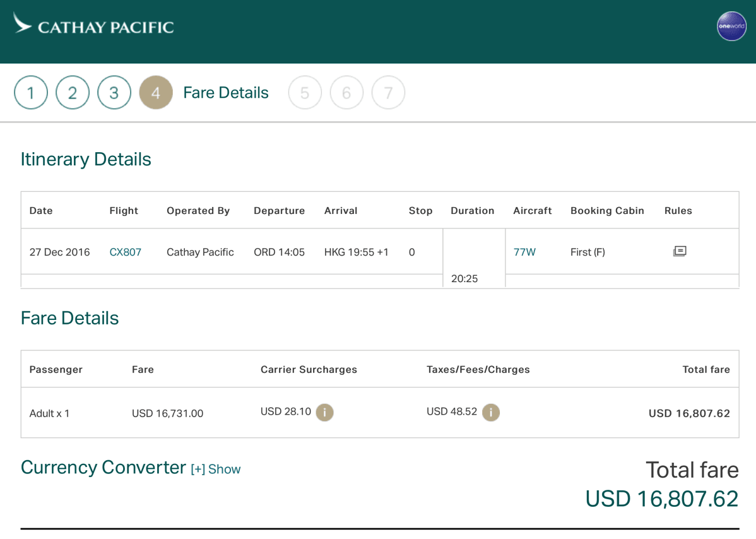Click operator name Cathay Pacific in table
The height and width of the screenshot is (539, 756).
point(200,252)
